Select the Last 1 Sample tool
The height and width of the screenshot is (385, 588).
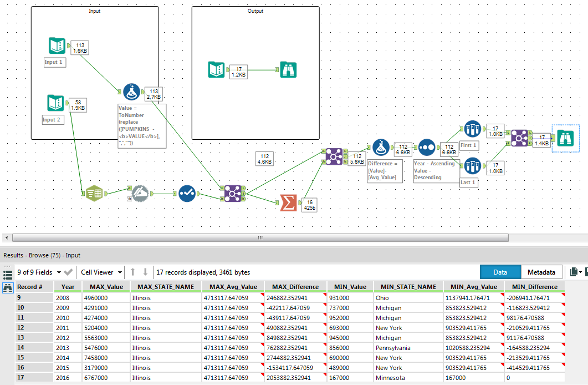point(472,166)
